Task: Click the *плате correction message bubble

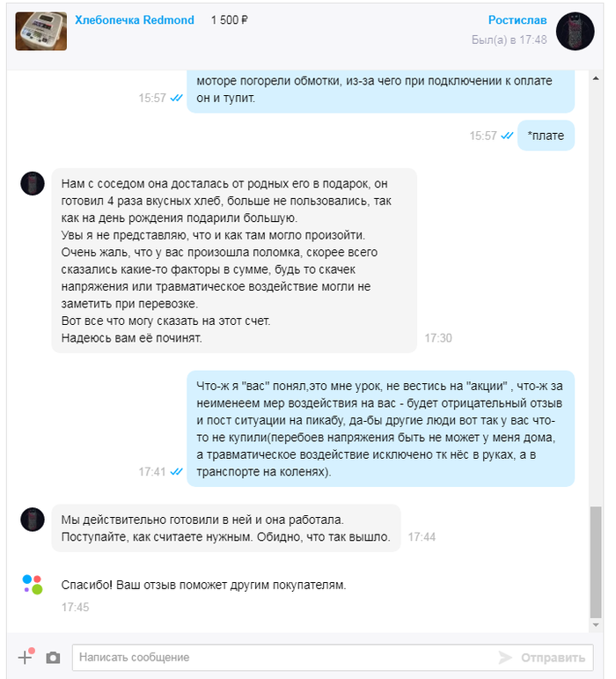Action: (546, 136)
